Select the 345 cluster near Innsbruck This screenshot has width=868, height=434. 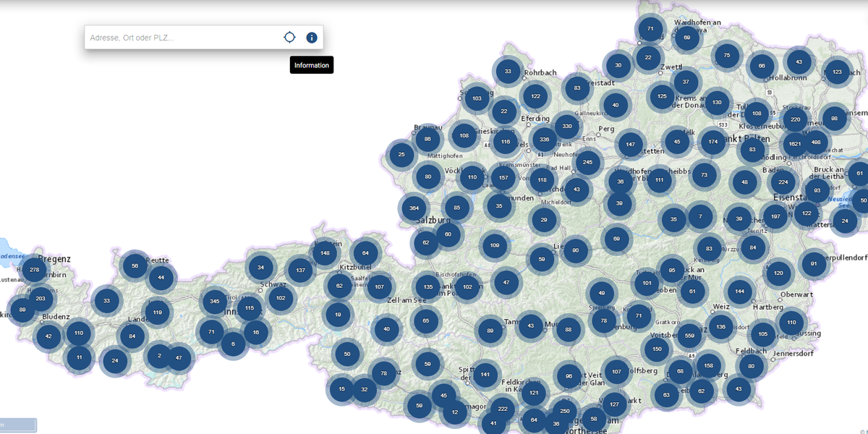(x=215, y=302)
